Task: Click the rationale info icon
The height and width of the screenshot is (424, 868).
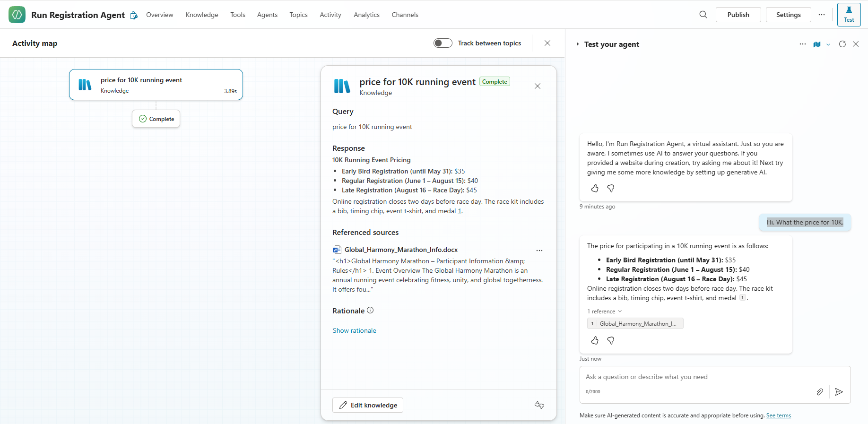Action: [x=370, y=311]
